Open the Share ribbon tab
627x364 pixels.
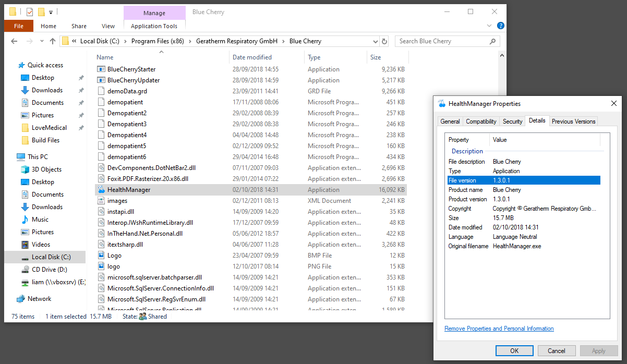pyautogui.click(x=79, y=26)
